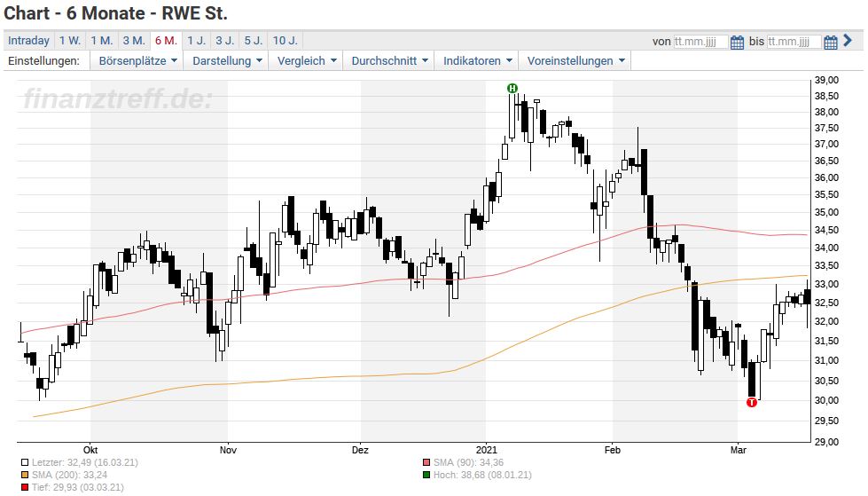This screenshot has height=496, width=868.
Task: Click the '2021' x-axis year label
Action: pyautogui.click(x=486, y=450)
